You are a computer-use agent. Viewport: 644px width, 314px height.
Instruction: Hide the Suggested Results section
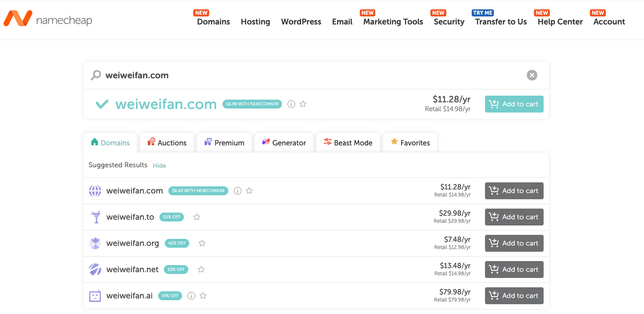159,165
